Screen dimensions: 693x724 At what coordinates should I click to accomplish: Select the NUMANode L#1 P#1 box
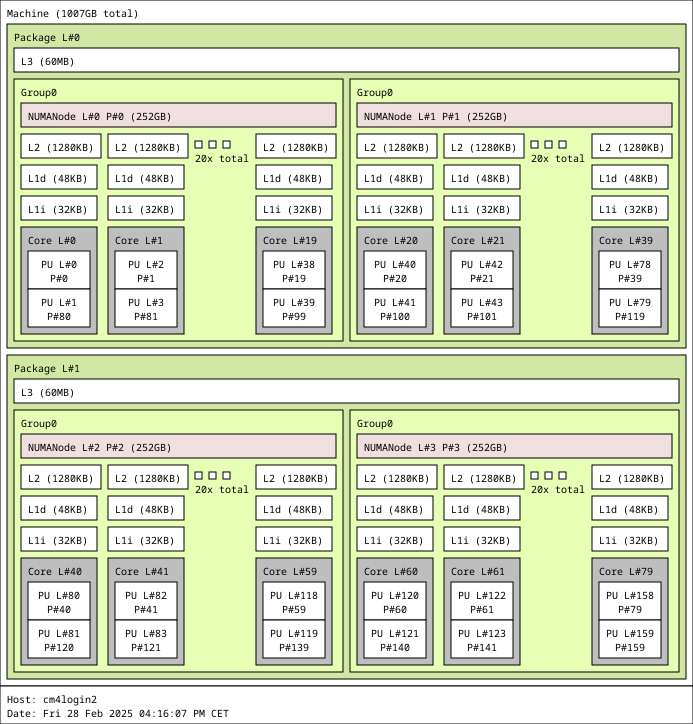514,116
